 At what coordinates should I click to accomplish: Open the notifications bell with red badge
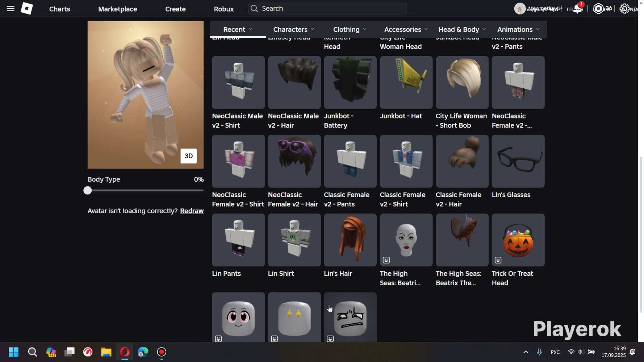click(x=578, y=8)
